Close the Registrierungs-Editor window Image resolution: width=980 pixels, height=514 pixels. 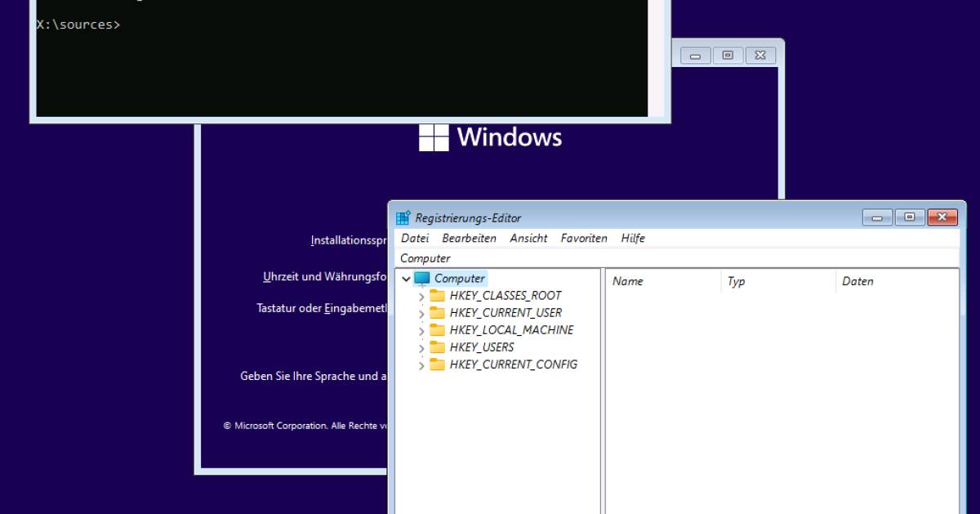(x=942, y=218)
